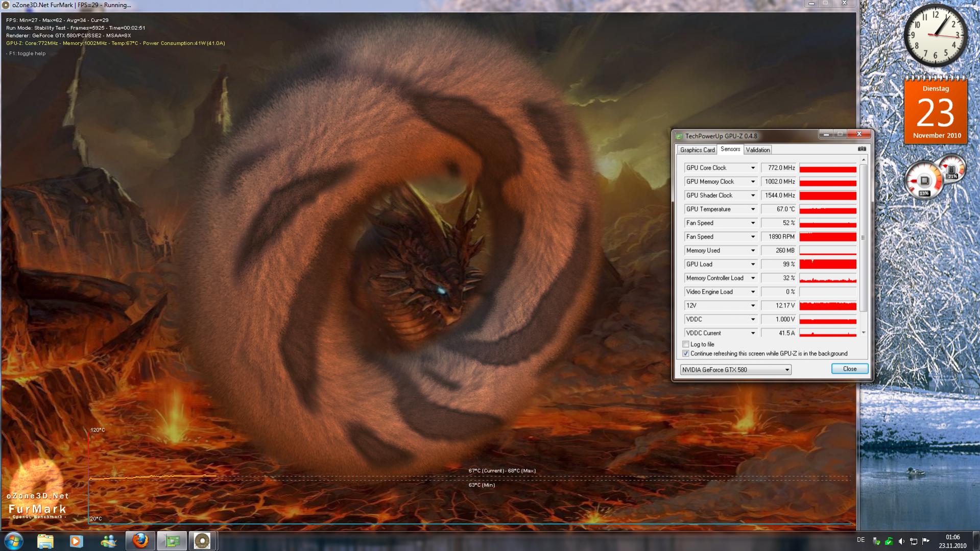Expand the Fan Speed percent row dropdown
The height and width of the screenshot is (551, 980).
tap(753, 223)
